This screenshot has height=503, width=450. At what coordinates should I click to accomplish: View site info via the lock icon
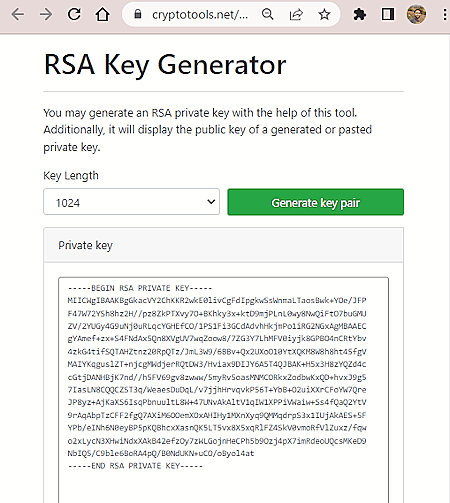(138, 14)
